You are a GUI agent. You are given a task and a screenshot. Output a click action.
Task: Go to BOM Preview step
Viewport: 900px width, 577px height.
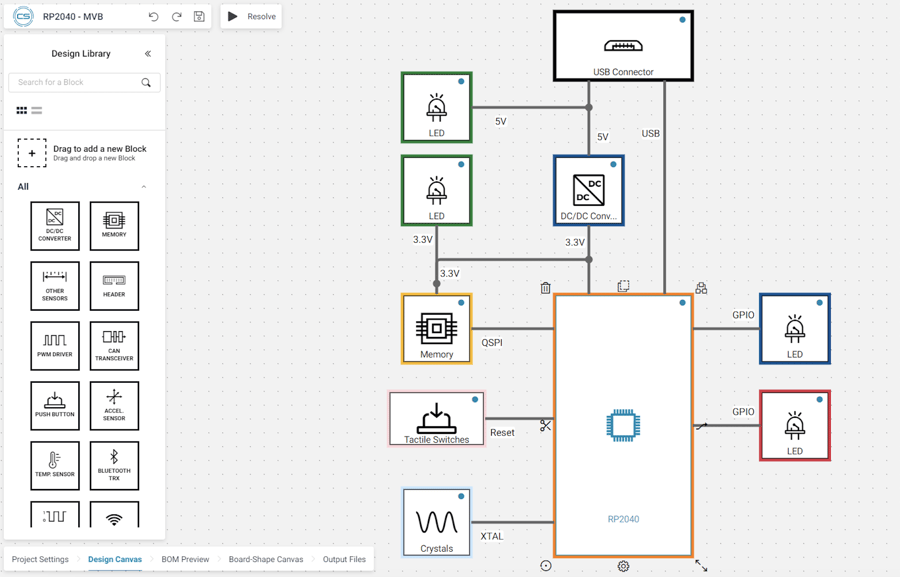[185, 559]
